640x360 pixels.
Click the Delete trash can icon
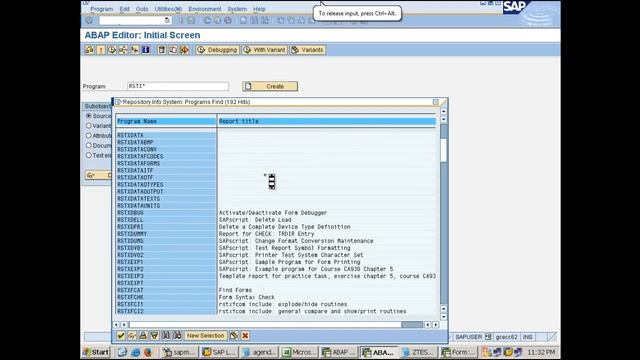162,50
